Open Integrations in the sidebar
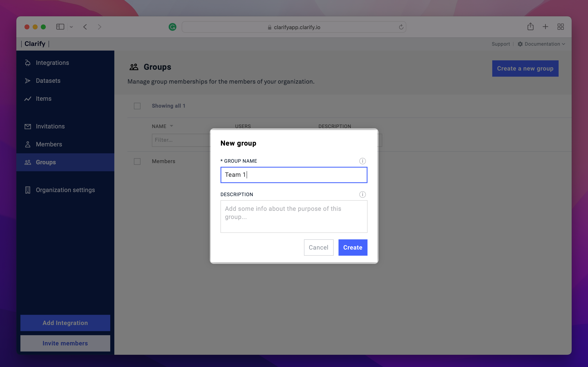 click(x=52, y=63)
